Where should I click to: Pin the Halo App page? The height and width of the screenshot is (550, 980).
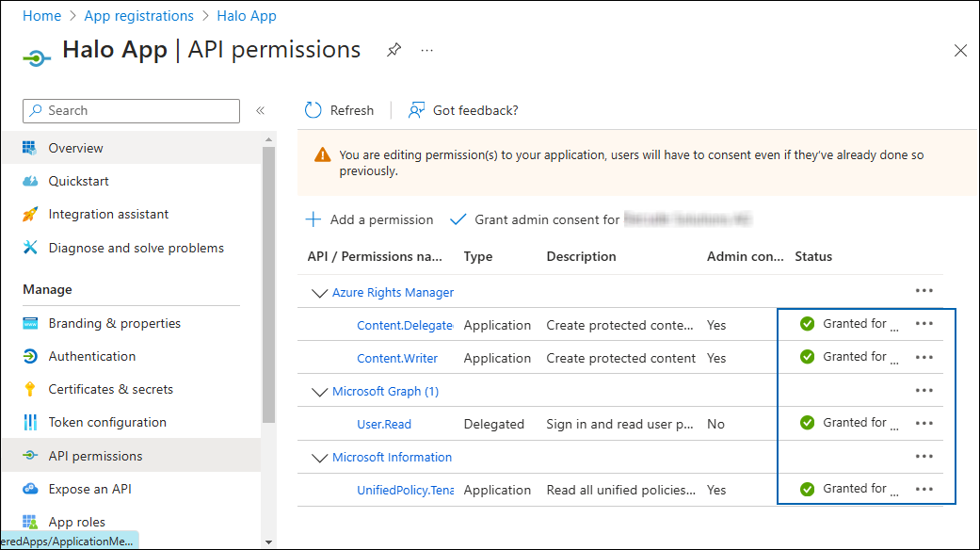pos(394,50)
